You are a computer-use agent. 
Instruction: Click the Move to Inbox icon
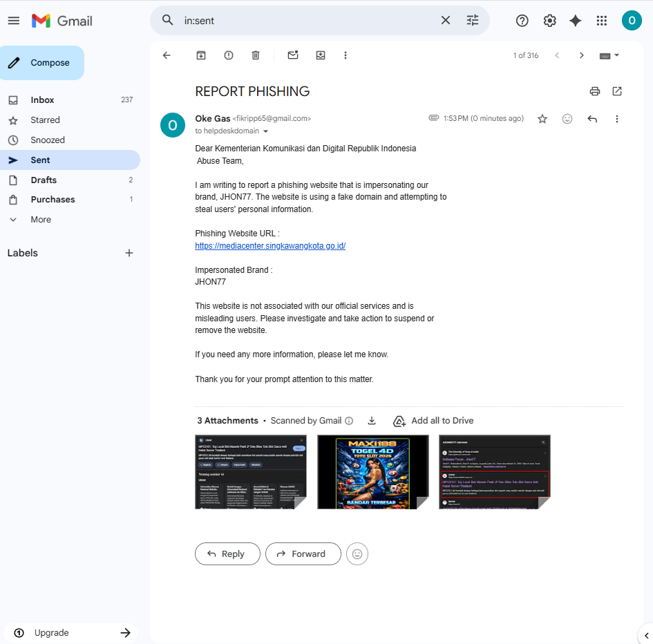(x=321, y=55)
